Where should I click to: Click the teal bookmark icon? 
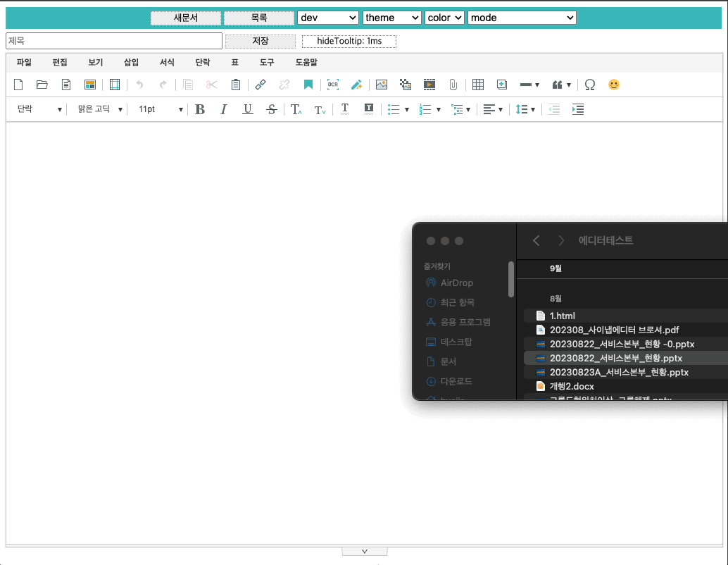pos(308,85)
